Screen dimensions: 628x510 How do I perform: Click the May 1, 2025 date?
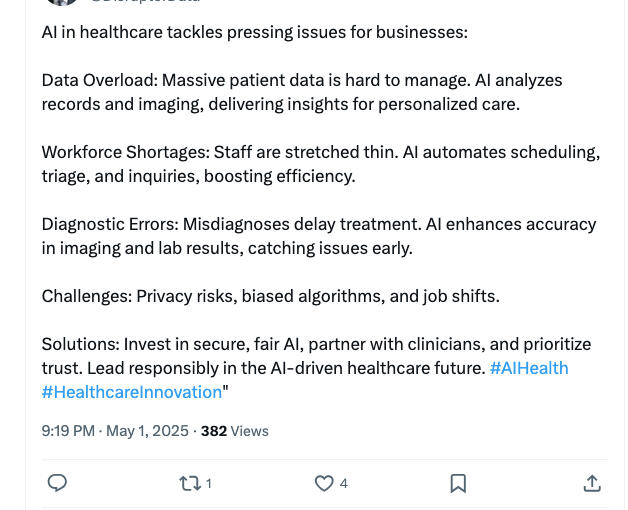pos(147,431)
